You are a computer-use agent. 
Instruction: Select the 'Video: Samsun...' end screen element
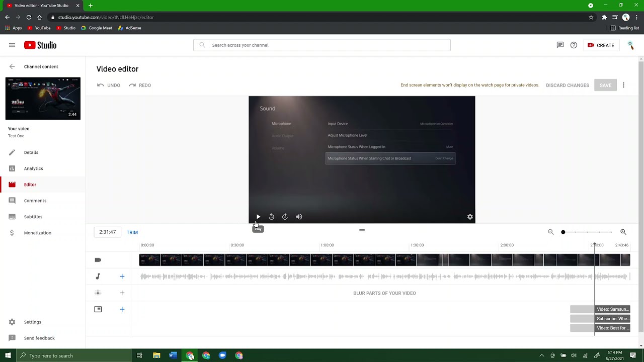click(612, 309)
